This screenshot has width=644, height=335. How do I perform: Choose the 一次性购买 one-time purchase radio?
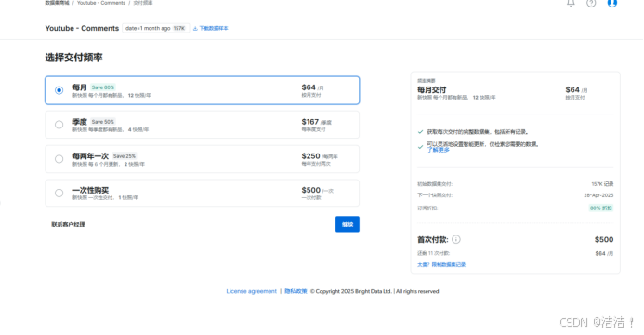59,193
